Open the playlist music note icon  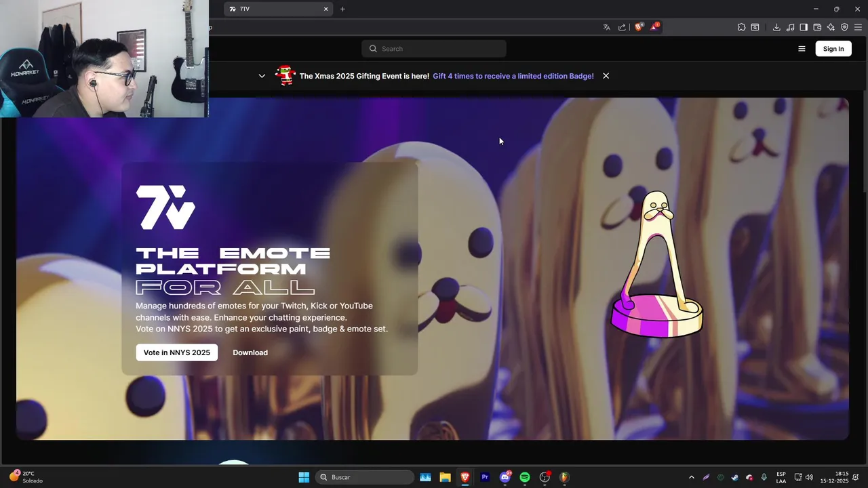(790, 27)
